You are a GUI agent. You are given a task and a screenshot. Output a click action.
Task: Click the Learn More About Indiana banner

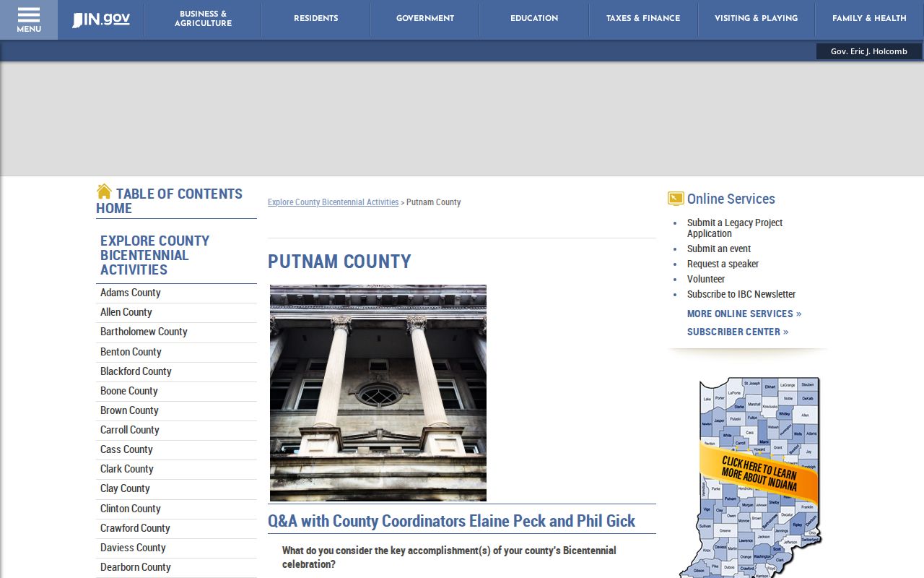pos(759,474)
